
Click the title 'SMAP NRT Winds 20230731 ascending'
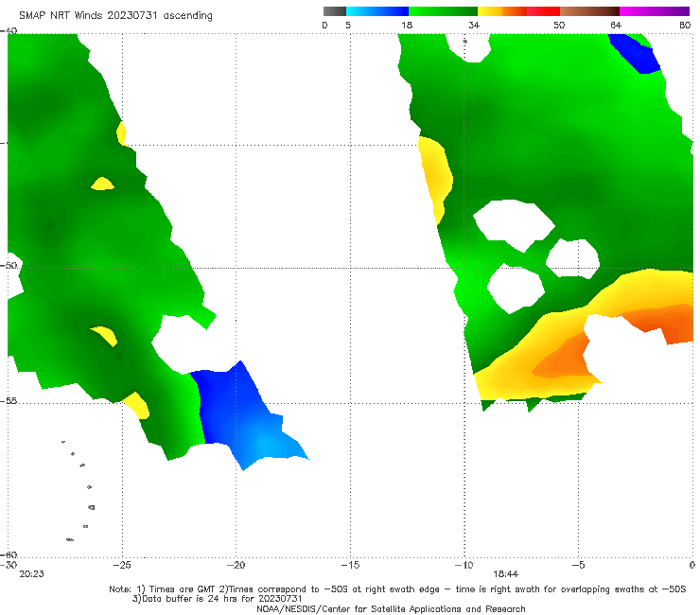coord(115,15)
